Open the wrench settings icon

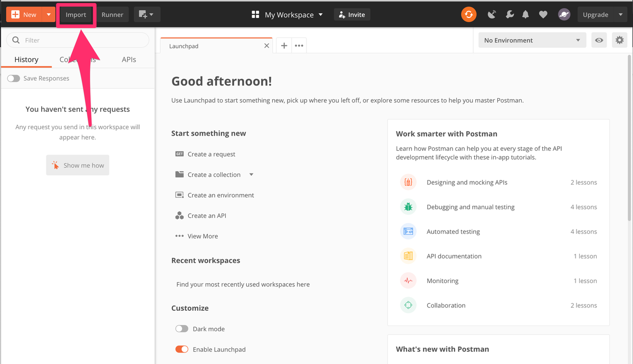point(510,15)
